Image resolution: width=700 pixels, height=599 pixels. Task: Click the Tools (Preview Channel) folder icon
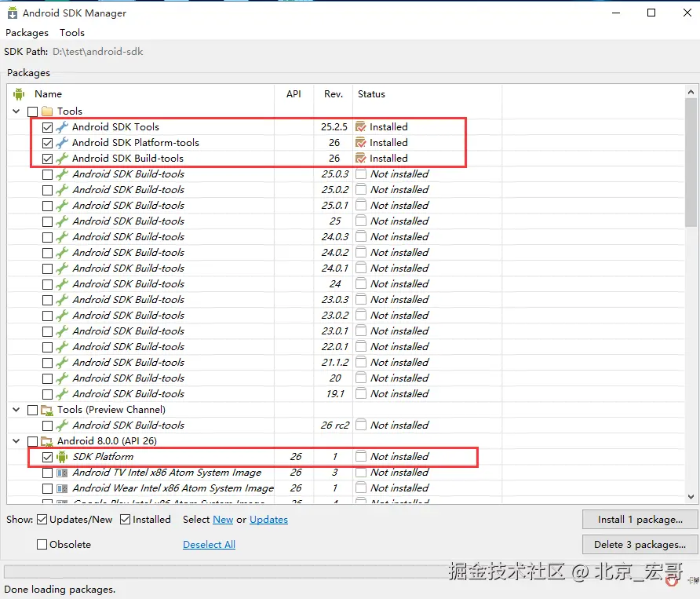(x=47, y=410)
